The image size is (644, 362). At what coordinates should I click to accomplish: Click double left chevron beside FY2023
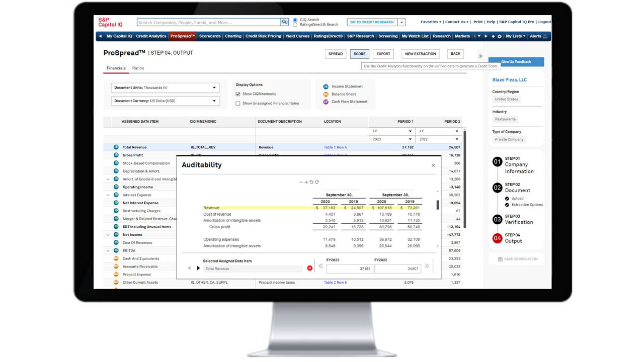click(x=320, y=266)
